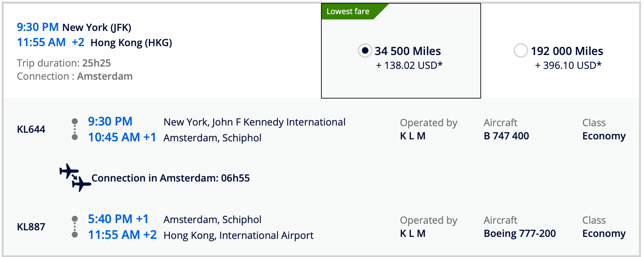Click the arrival dot for flight KL887

(74, 235)
